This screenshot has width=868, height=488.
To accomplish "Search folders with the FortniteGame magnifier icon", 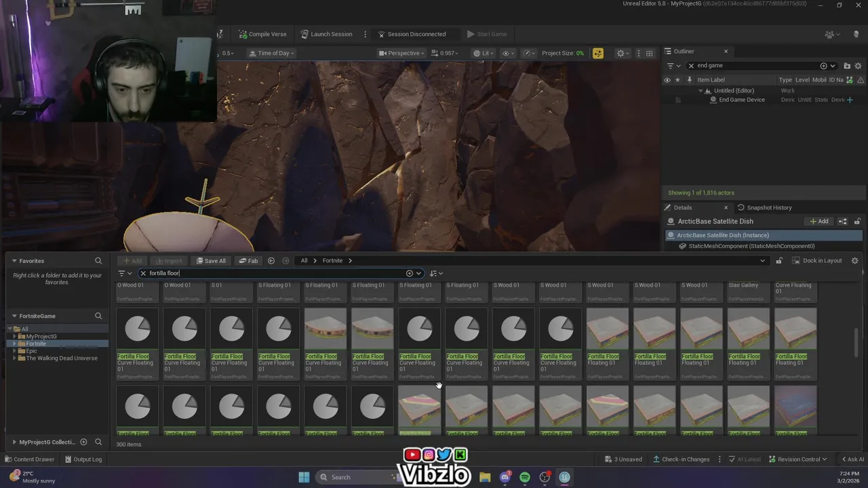I will click(98, 316).
